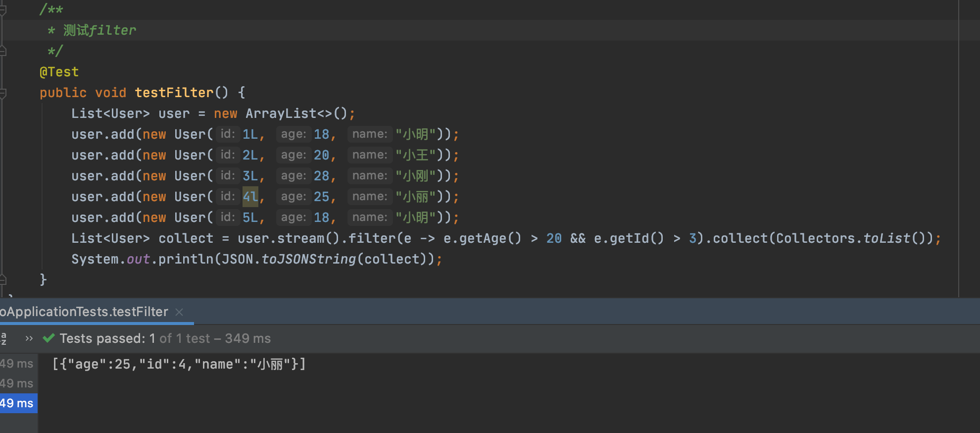This screenshot has width=980, height=433.
Task: Click the name string "小王"
Action: tap(416, 155)
